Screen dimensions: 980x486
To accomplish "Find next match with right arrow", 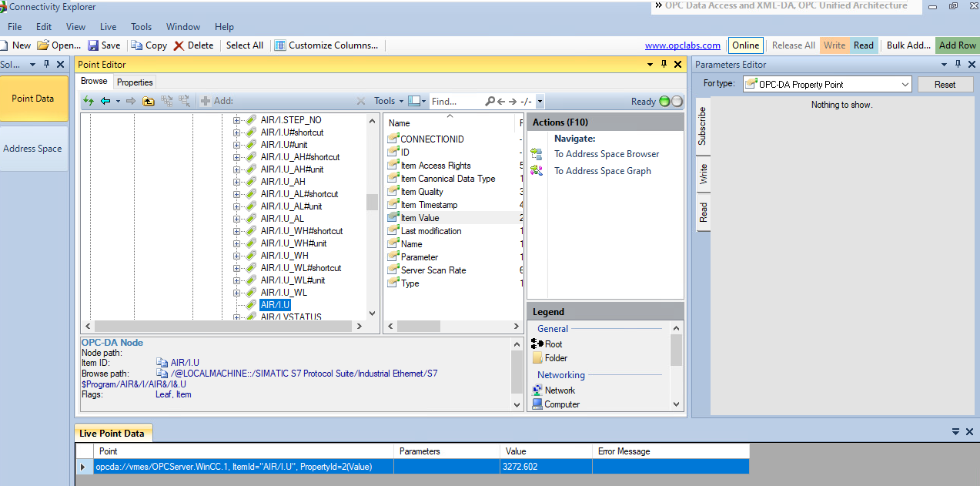I will [513, 101].
